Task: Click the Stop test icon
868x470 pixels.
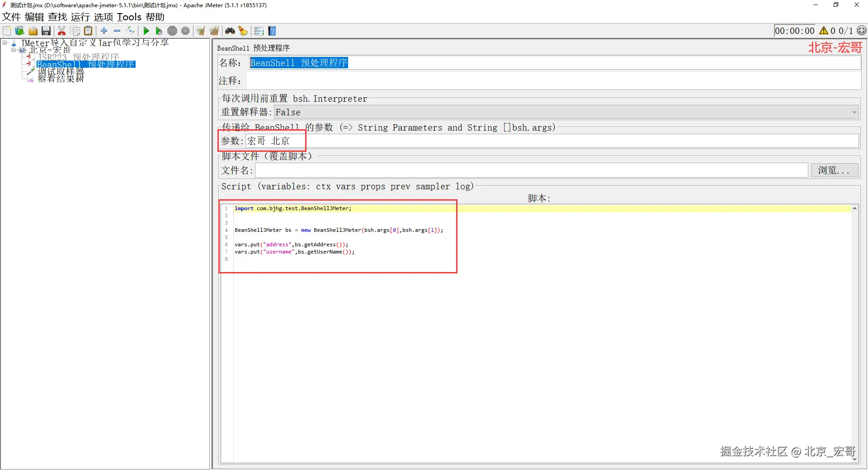Action: point(172,31)
